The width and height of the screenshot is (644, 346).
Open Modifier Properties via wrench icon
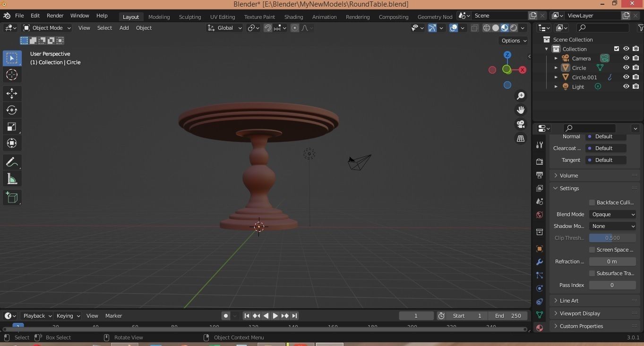tap(539, 262)
